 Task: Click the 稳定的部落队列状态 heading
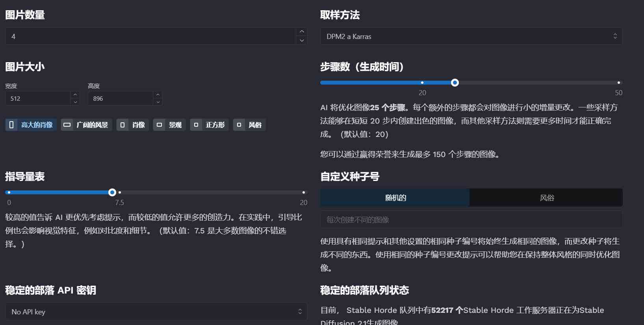pos(365,290)
